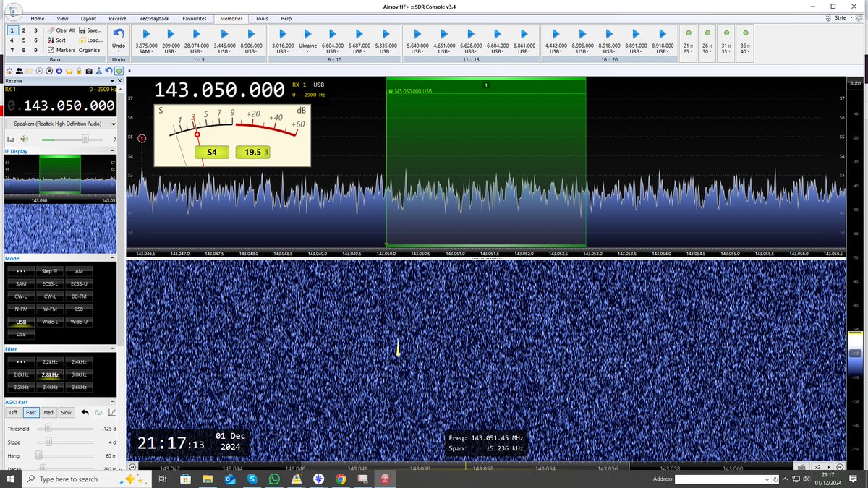The height and width of the screenshot is (488, 868).
Task: Open the Home ribbon tab
Action: coord(38,18)
